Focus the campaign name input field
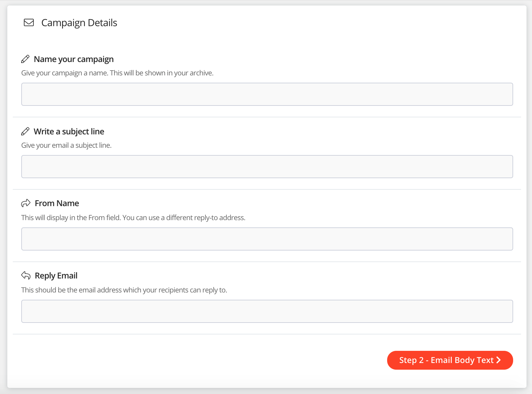 point(267,94)
